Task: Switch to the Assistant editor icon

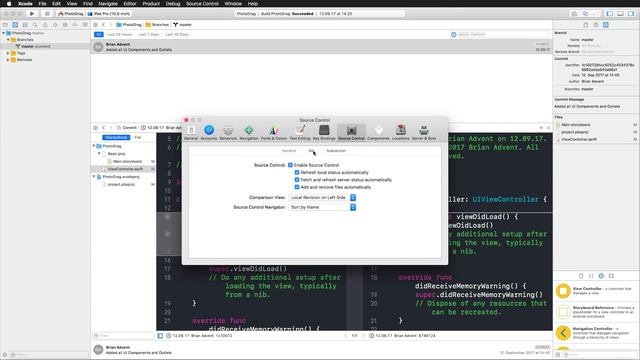Action: 585,13
